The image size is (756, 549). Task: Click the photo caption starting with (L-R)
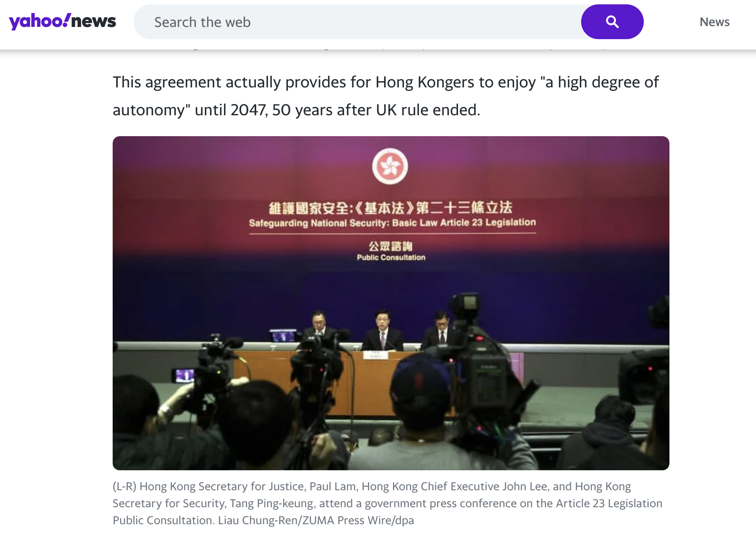tap(388, 503)
